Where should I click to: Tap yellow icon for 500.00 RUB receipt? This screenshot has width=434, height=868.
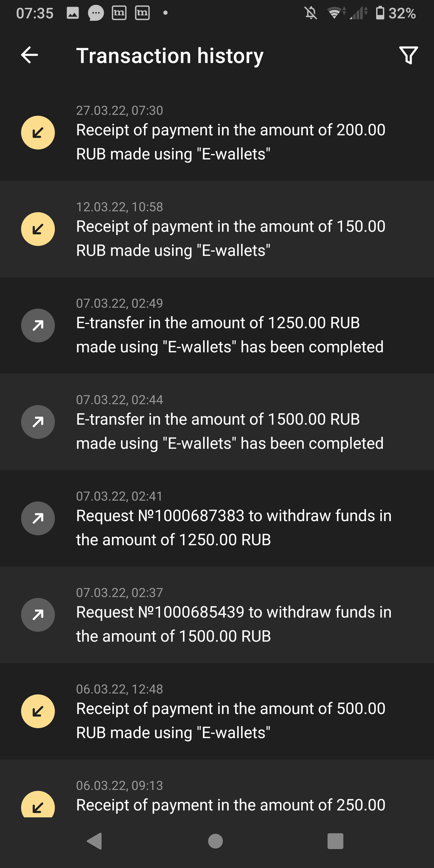coord(38,711)
